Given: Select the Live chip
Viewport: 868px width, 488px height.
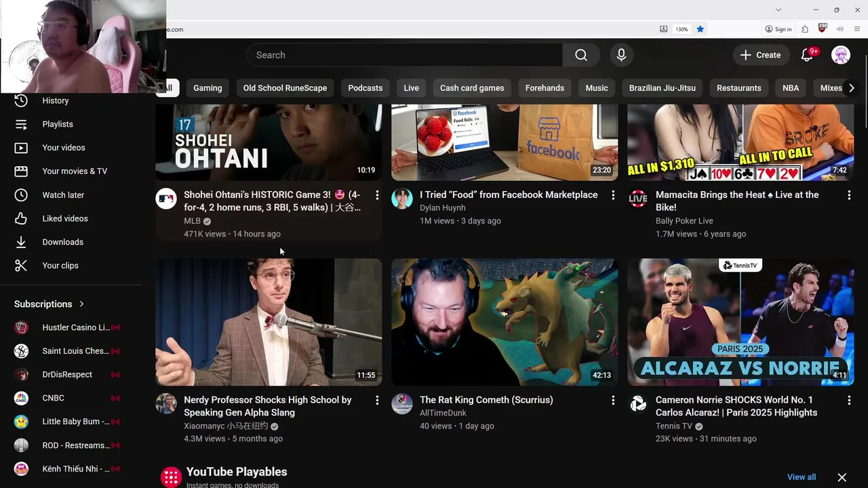Looking at the screenshot, I should 412,88.
